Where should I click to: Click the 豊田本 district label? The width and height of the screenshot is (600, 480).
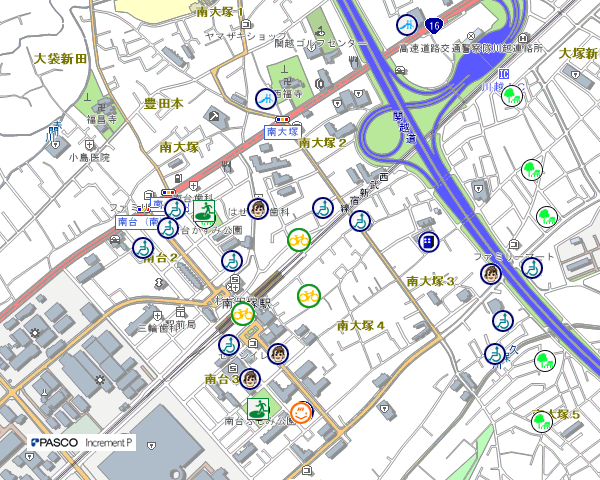(164, 103)
